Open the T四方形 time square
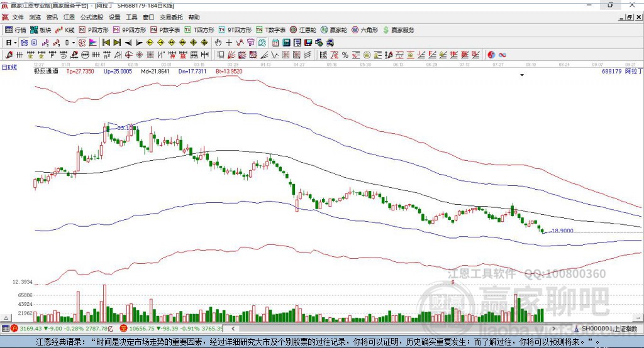The width and height of the screenshot is (644, 348). [199, 30]
